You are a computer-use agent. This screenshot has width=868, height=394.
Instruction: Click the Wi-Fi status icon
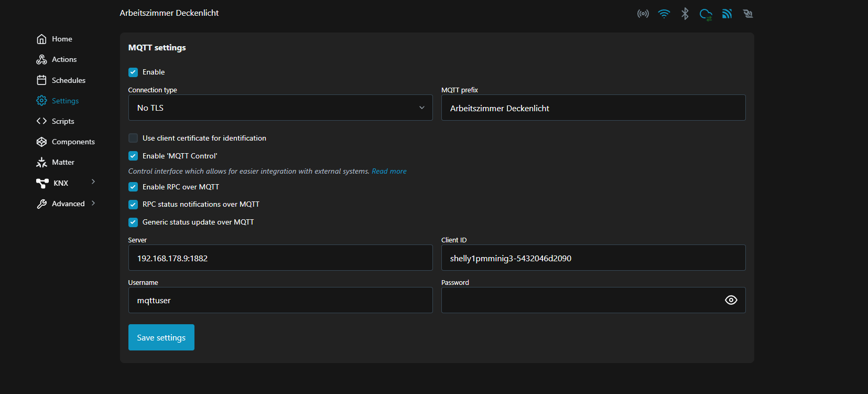[x=664, y=14]
